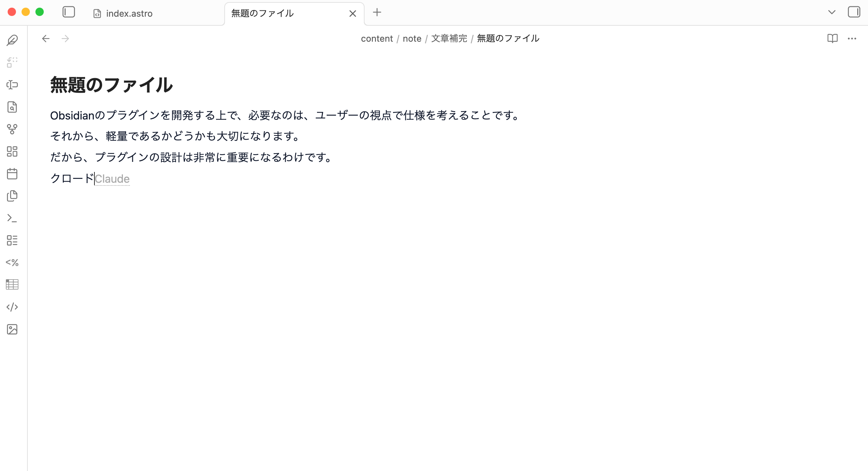Toggle the right sidebar
This screenshot has width=868, height=471.
click(854, 12)
